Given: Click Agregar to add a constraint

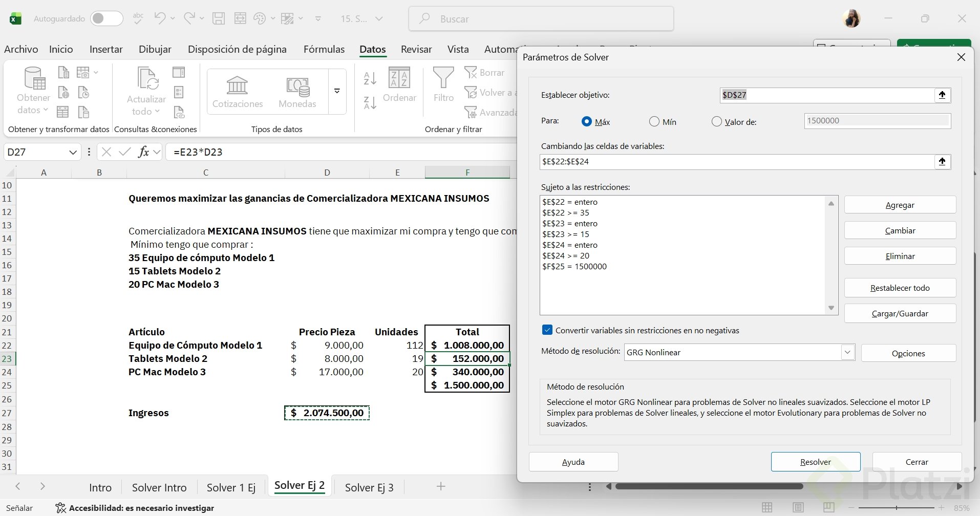Looking at the screenshot, I should 900,205.
